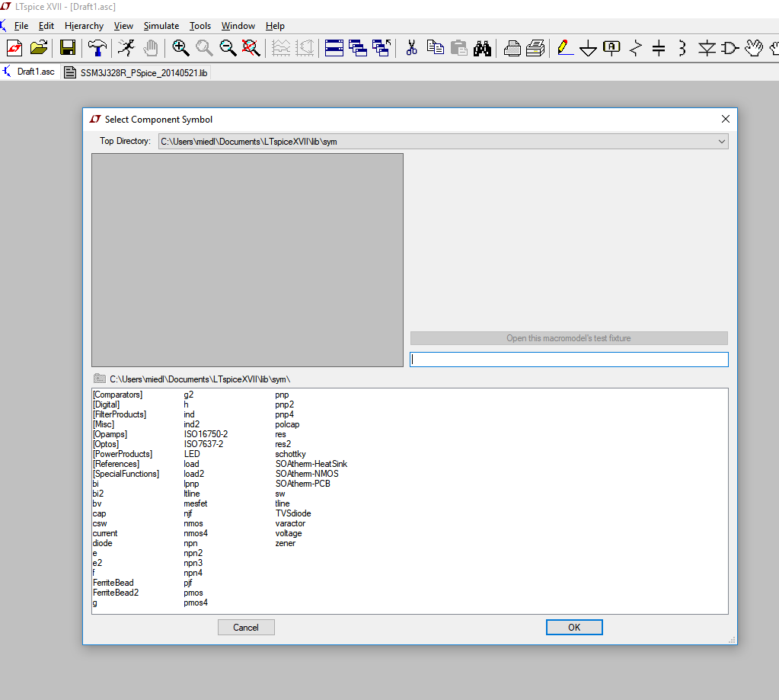This screenshot has width=779, height=700.
Task: Select the LED symbol in list
Action: click(x=192, y=454)
